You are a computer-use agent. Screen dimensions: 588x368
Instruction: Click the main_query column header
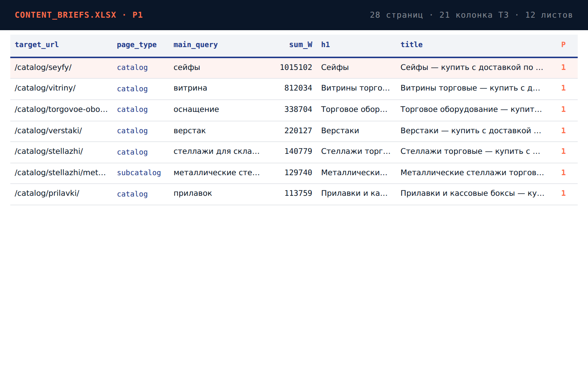pos(196,45)
